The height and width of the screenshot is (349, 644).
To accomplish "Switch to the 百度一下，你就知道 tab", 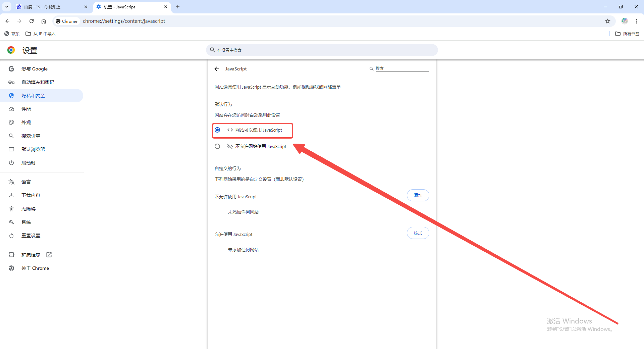I will 52,7.
